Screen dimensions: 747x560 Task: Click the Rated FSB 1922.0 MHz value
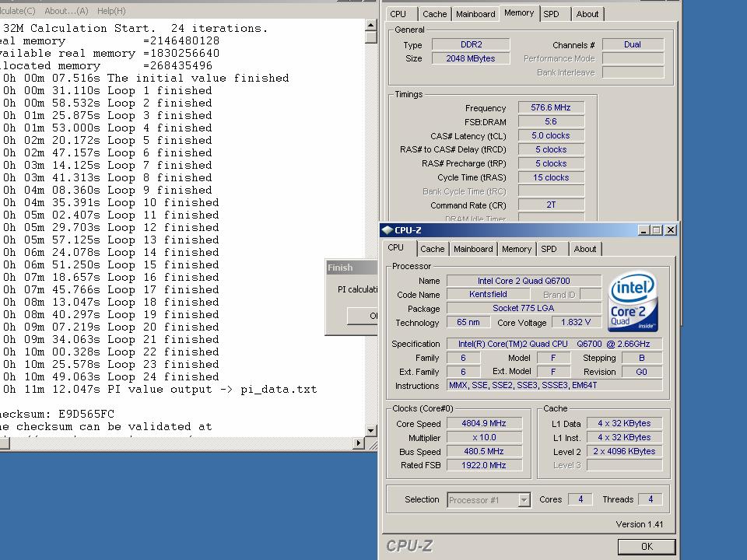pyautogui.click(x=484, y=465)
